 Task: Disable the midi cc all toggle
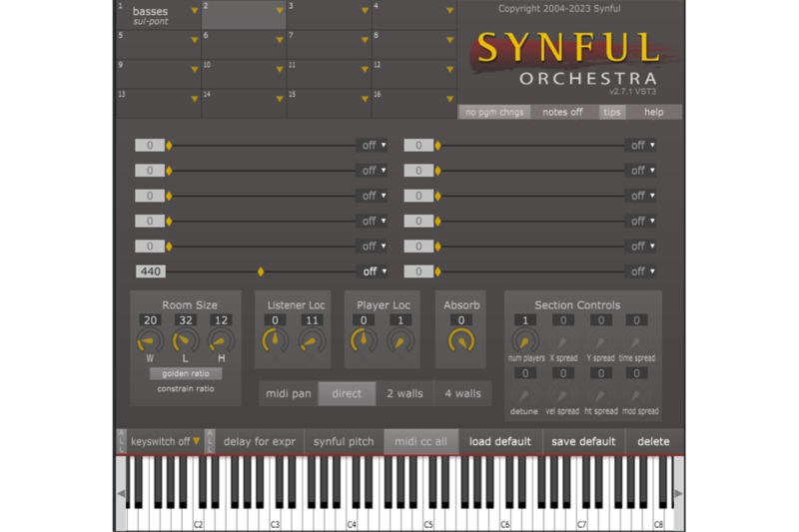tap(421, 441)
